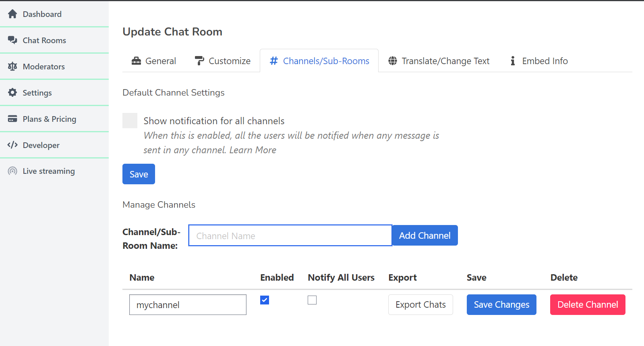This screenshot has width=644, height=346.
Task: Click the Notify All Users column header
Action: pyautogui.click(x=341, y=277)
